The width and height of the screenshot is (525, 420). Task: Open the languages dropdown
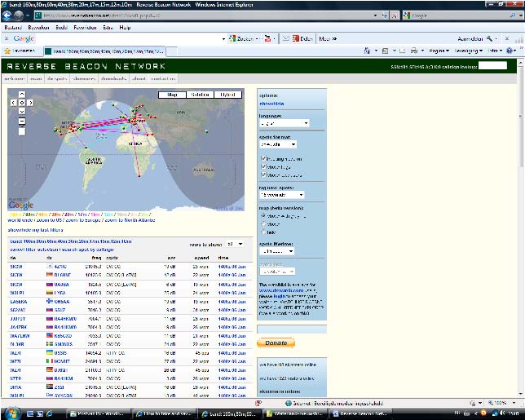(x=283, y=123)
